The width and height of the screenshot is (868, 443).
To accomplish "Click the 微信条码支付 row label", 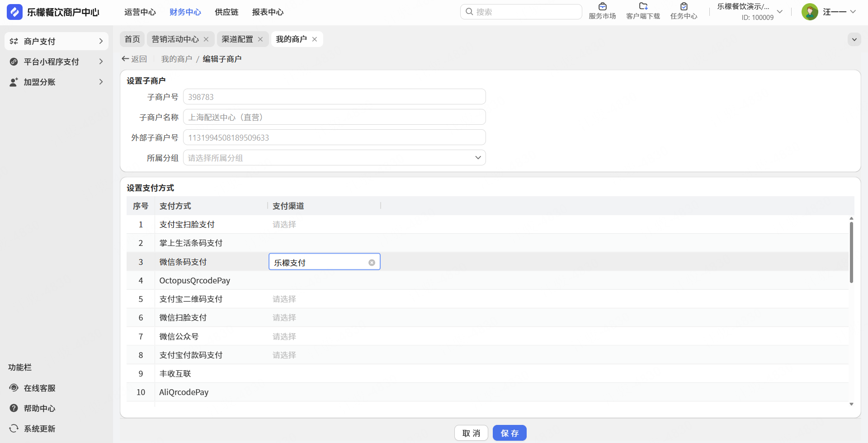I will click(x=183, y=262).
